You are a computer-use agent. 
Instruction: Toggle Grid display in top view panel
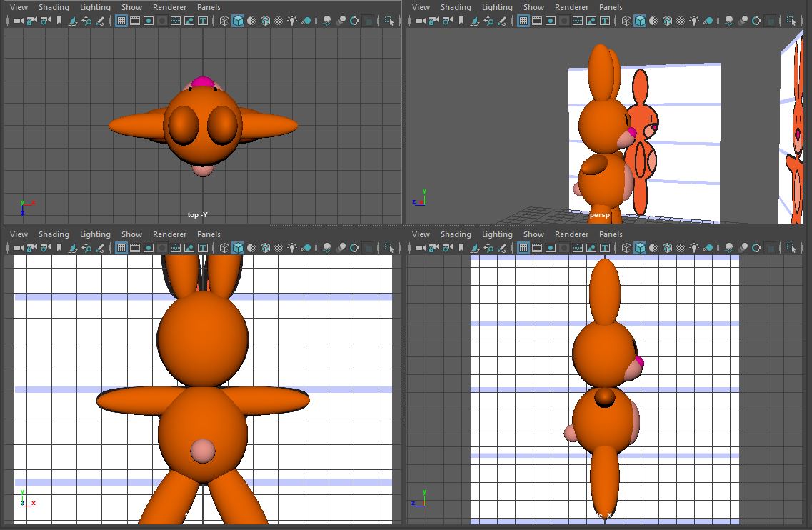click(x=121, y=21)
